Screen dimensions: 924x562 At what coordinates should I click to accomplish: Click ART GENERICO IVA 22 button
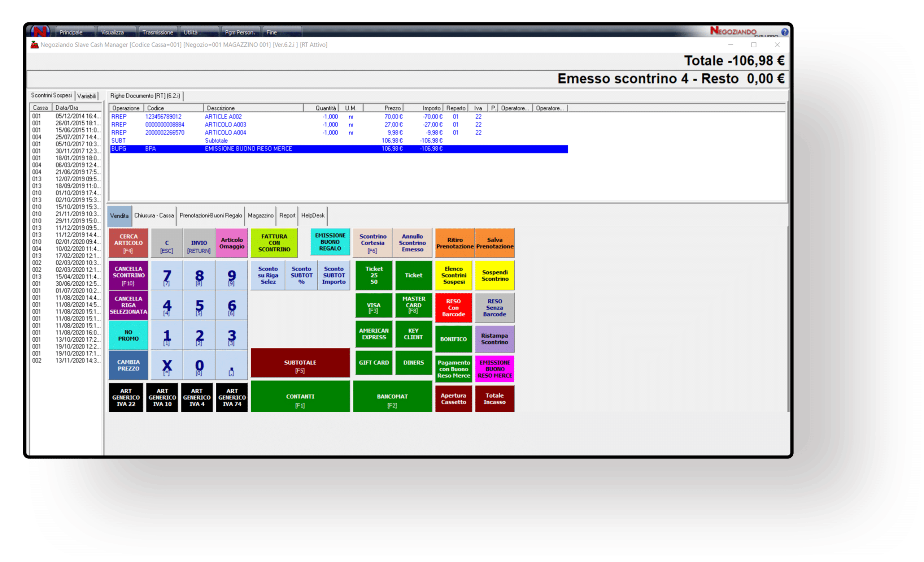pyautogui.click(x=126, y=397)
